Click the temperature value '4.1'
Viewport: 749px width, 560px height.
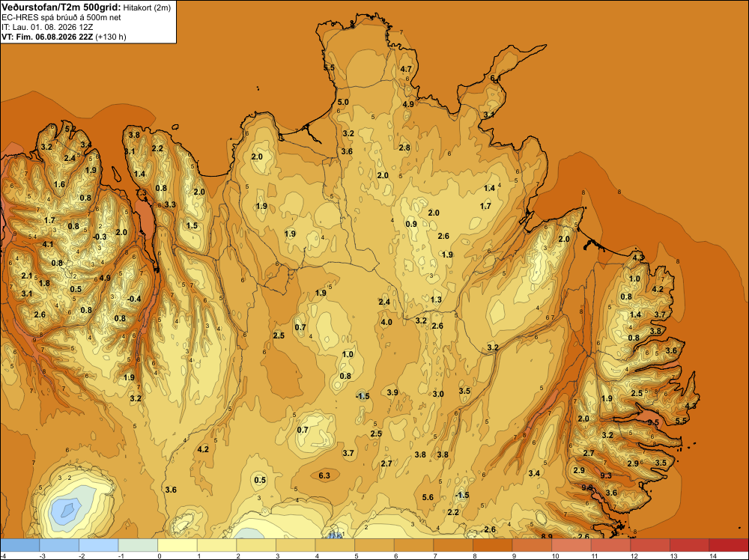(48, 244)
